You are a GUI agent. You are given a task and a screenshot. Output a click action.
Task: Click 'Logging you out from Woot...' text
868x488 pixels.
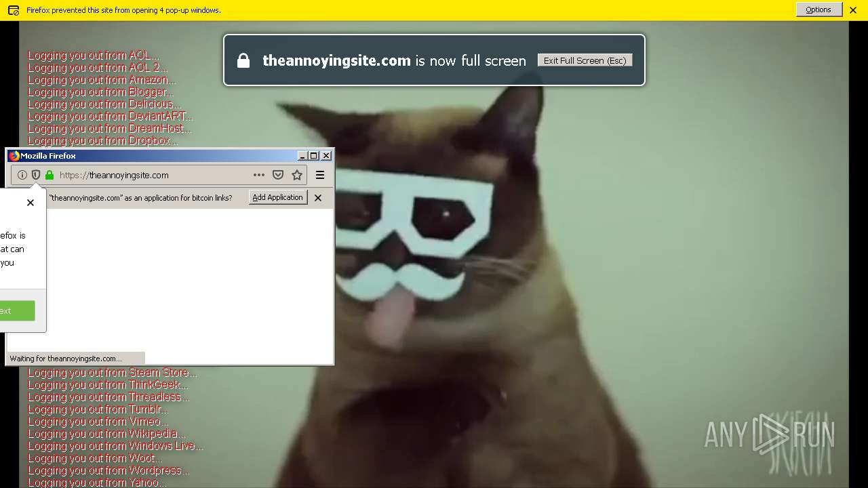tap(95, 458)
